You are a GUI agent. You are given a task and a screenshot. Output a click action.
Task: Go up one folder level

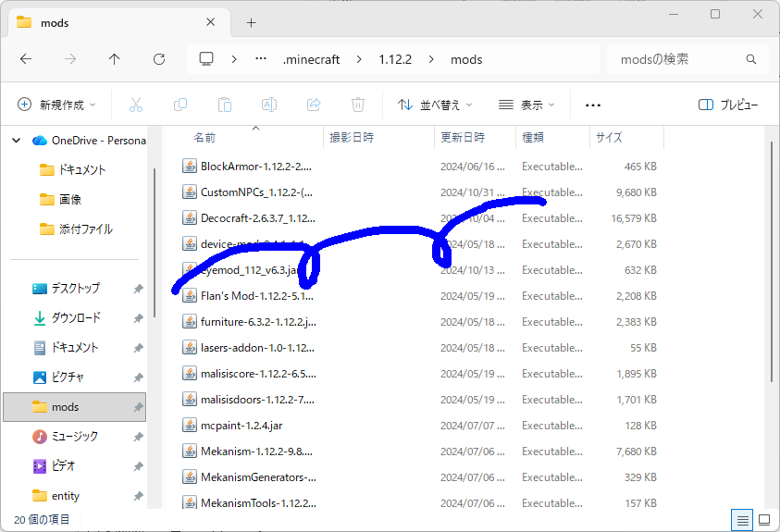point(115,59)
